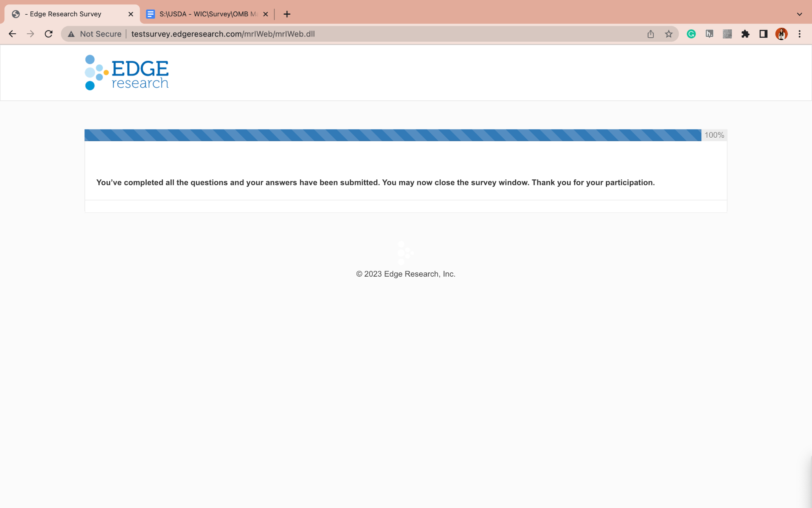812x508 pixels.
Task: Open a new tab with plus button
Action: point(287,14)
